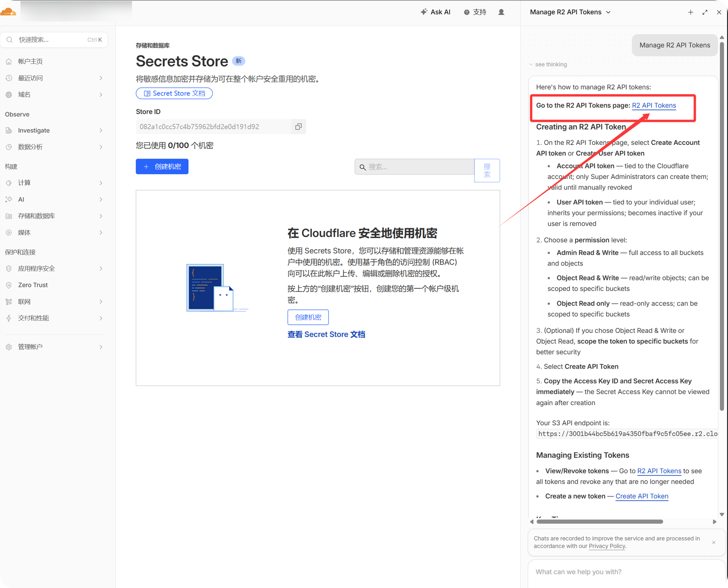Expand the 管理帐户 submenu chevron
This screenshot has height=588, width=728.
[x=101, y=347]
